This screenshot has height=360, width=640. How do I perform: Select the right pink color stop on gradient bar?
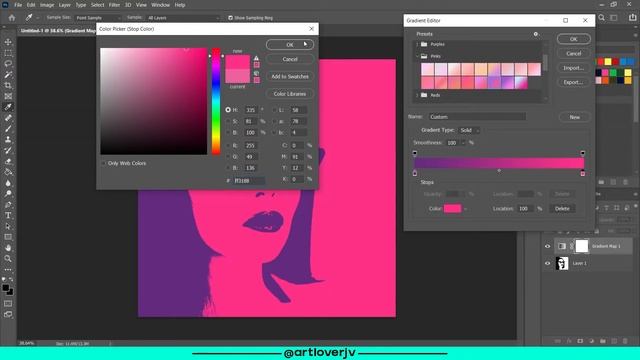pyautogui.click(x=582, y=173)
